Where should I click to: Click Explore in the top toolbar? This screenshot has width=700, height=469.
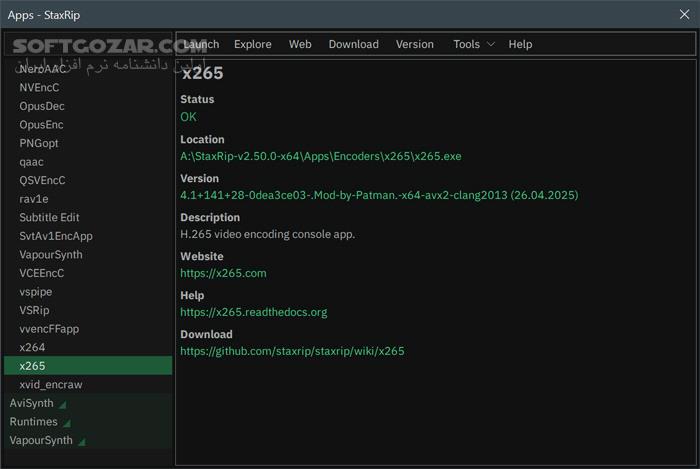[x=252, y=44]
